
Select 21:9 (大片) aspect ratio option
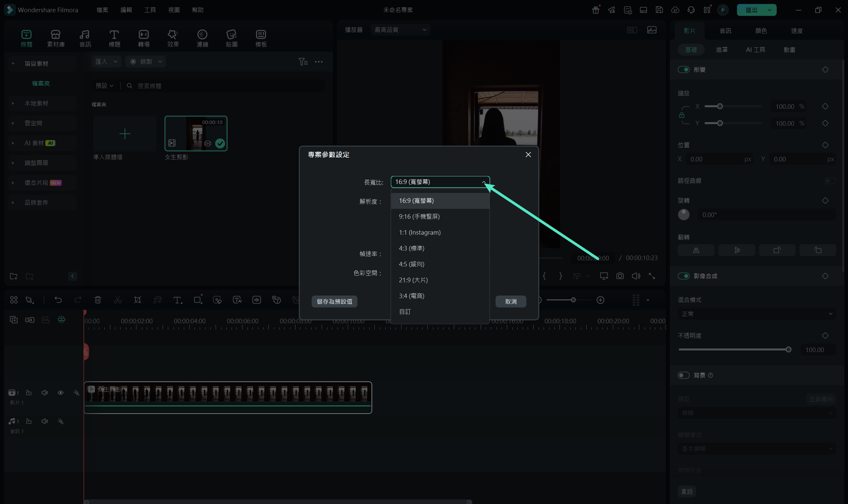coord(440,280)
